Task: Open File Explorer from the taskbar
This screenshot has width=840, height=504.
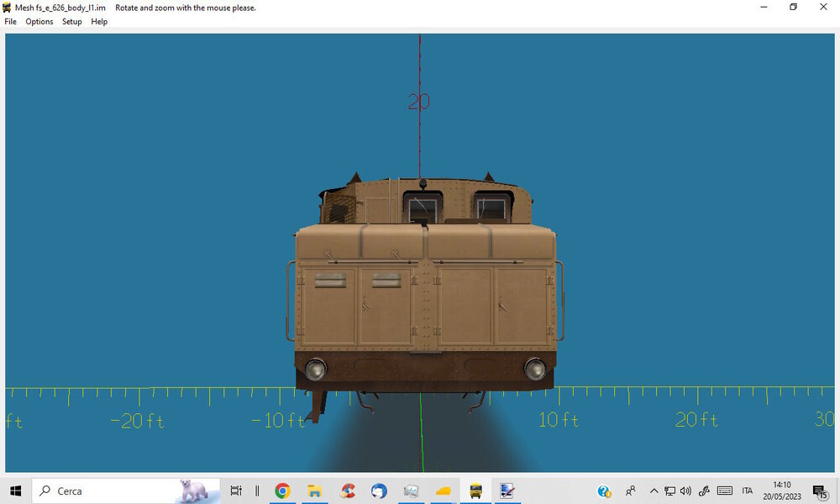Action: pos(314,491)
